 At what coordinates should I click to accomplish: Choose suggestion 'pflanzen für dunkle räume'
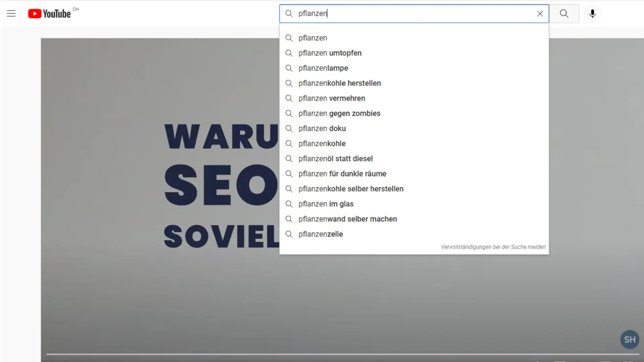[414, 174]
